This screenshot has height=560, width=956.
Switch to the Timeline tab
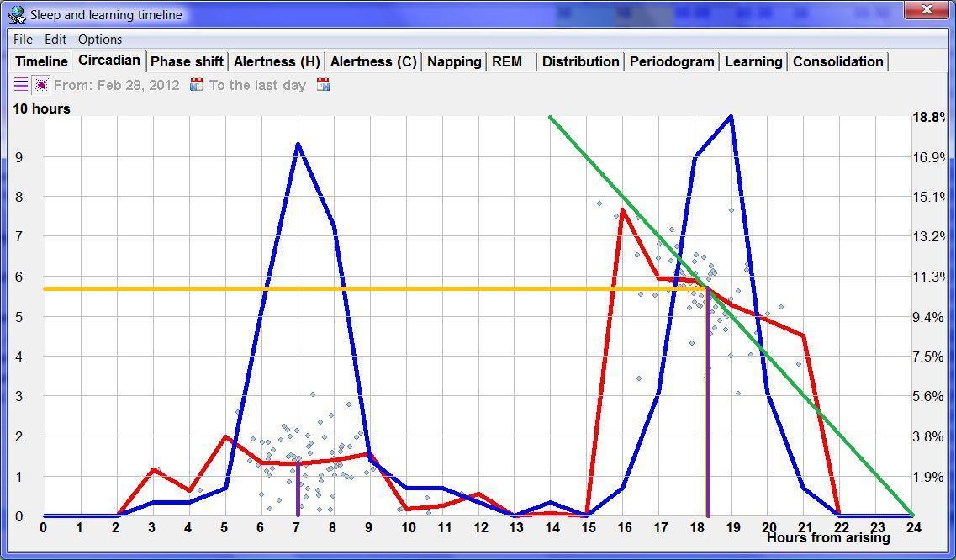pyautogui.click(x=41, y=62)
